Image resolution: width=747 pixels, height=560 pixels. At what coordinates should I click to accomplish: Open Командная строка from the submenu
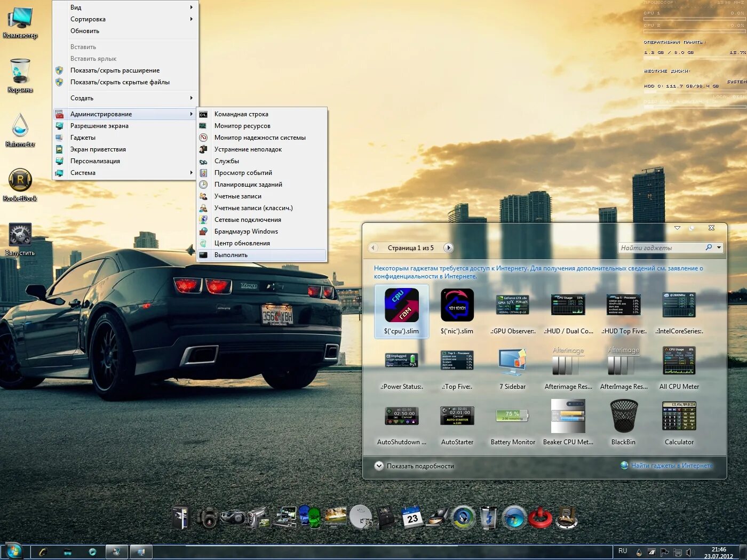[x=261, y=114]
